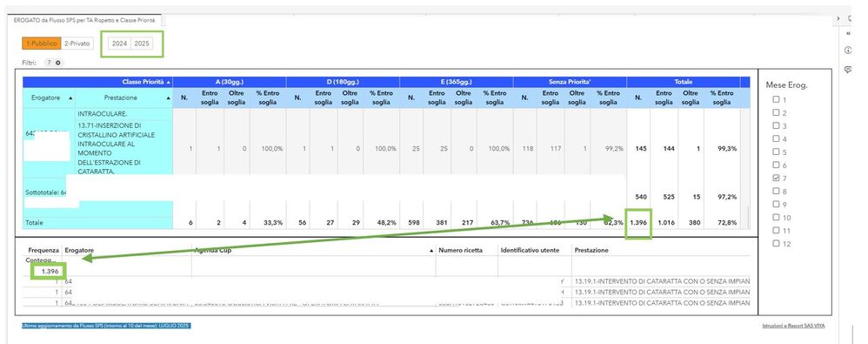Image resolution: width=868 pixels, height=344 pixels.
Task: Open Istruzioni e Report SAS VIYA link
Action: tap(793, 326)
